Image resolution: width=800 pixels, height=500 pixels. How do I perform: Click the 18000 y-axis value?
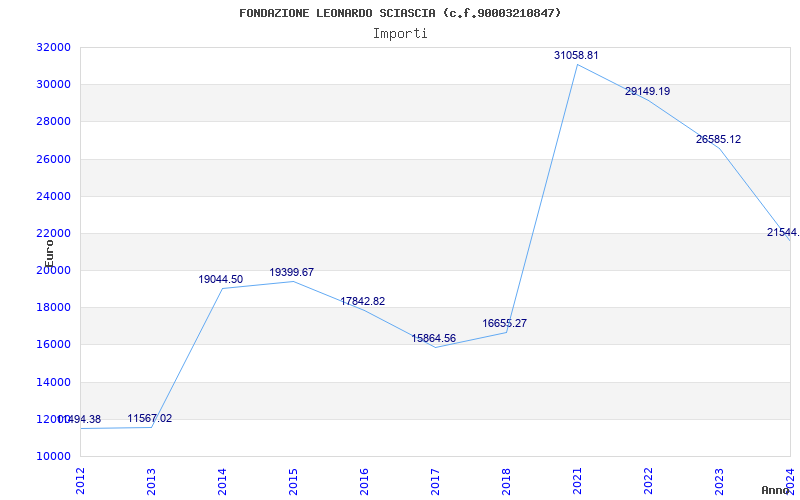[x=53, y=308]
